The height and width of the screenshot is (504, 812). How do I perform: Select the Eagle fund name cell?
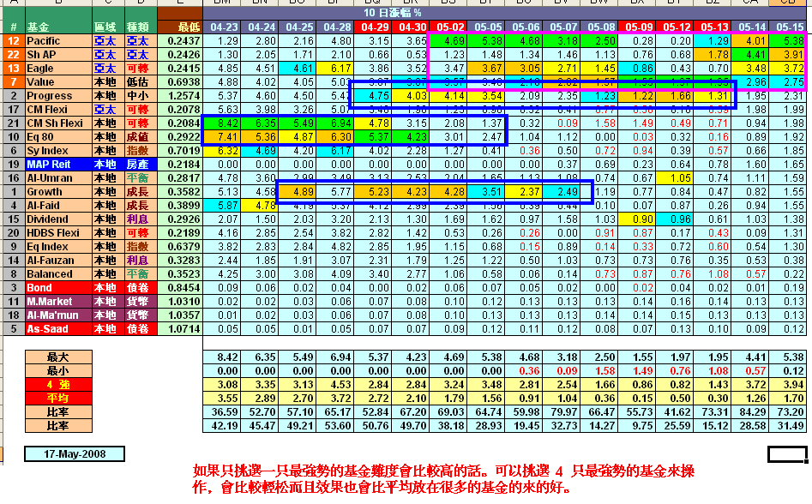point(58,69)
